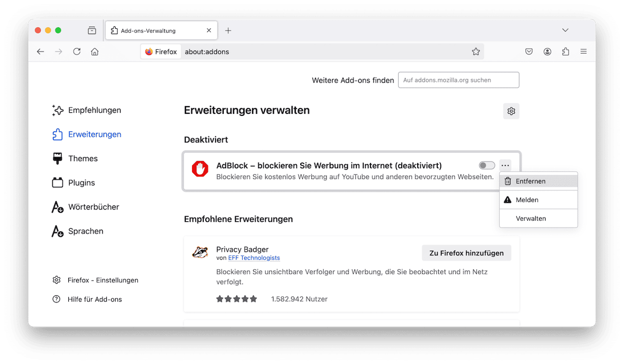Open Sprachen category in the sidebar

[x=77, y=231]
